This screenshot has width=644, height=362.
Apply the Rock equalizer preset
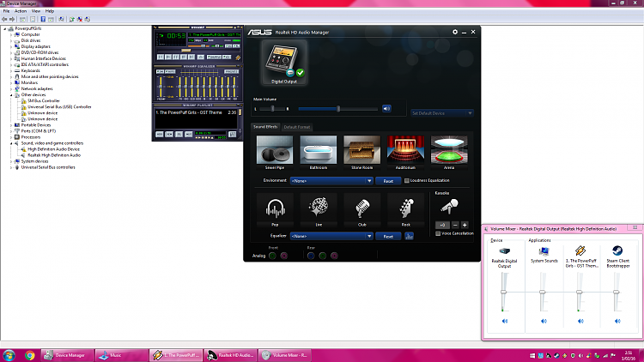click(x=405, y=209)
